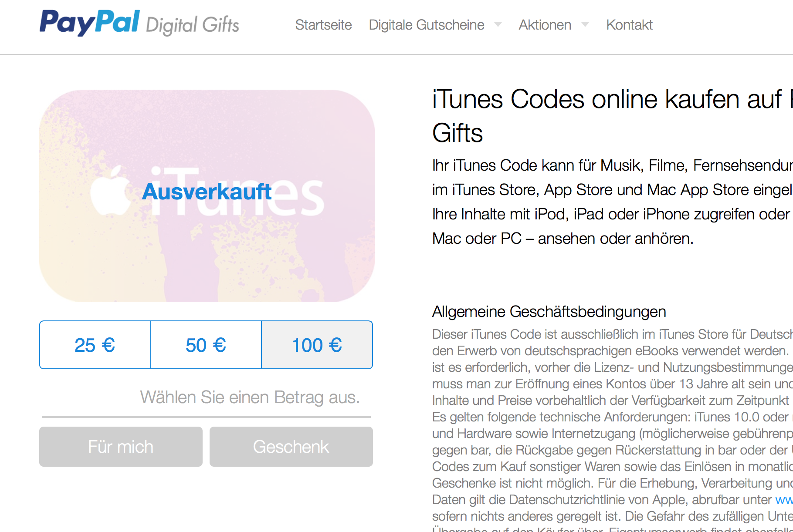Select the 100 € amount option

pyautogui.click(x=317, y=345)
